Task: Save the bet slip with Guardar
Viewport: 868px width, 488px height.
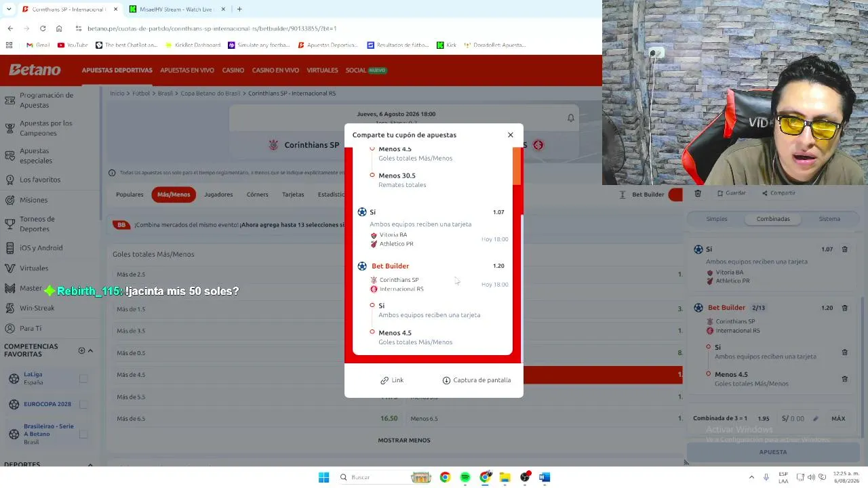Action: 731,193
